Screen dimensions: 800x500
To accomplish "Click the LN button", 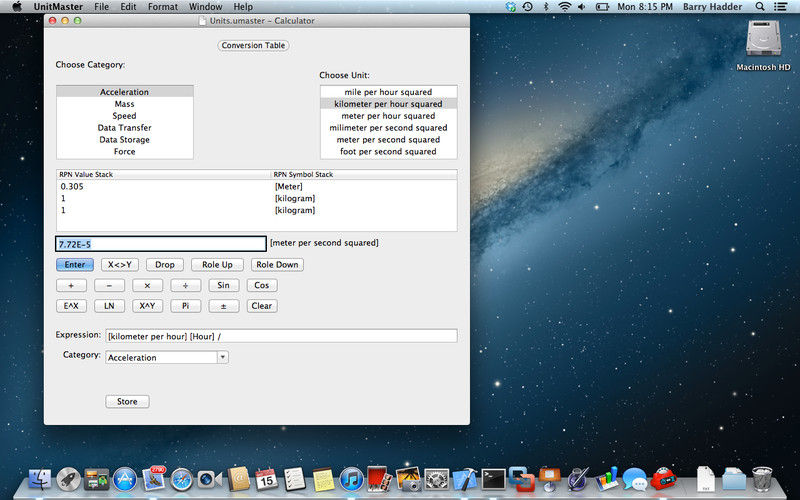I will coord(109,306).
